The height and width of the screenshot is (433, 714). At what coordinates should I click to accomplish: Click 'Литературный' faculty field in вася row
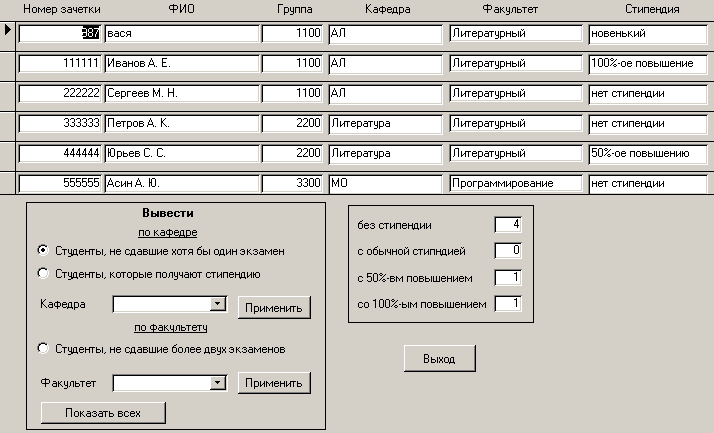516,34
